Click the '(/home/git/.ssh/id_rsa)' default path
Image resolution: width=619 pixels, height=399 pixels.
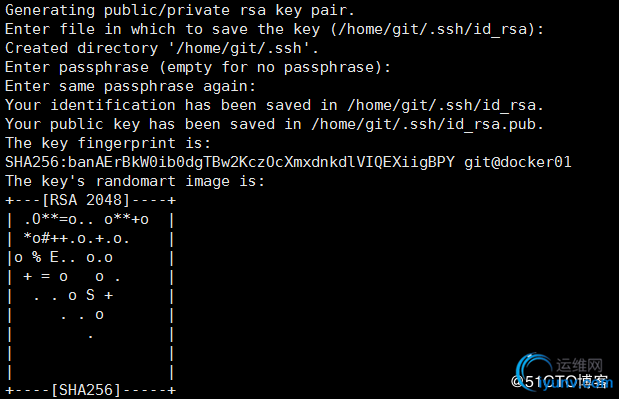433,29
